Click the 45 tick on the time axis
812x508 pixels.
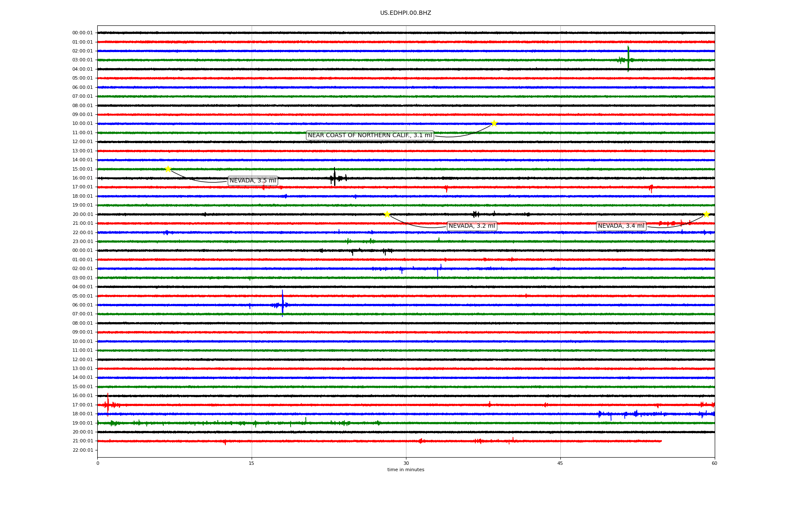tap(560, 463)
